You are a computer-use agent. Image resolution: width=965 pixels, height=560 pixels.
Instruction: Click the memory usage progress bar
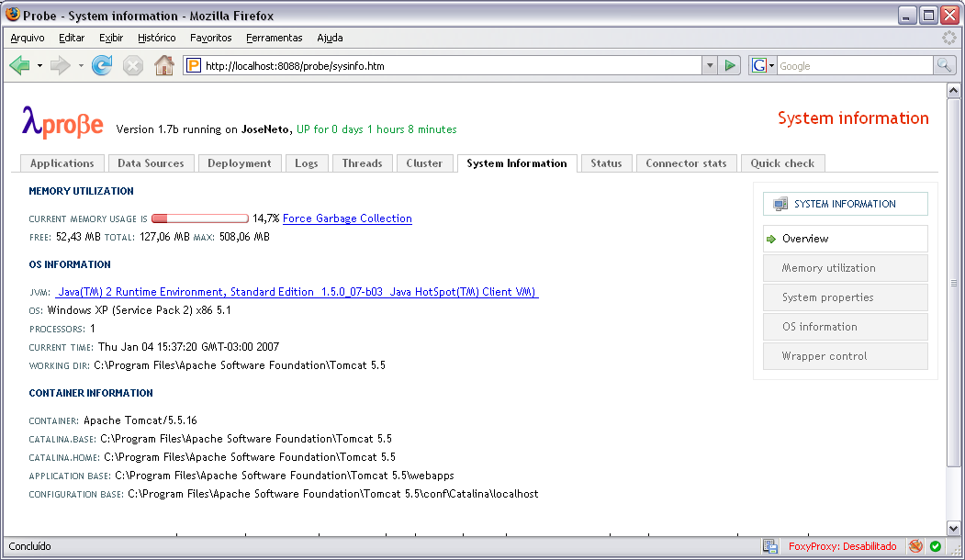pos(199,218)
